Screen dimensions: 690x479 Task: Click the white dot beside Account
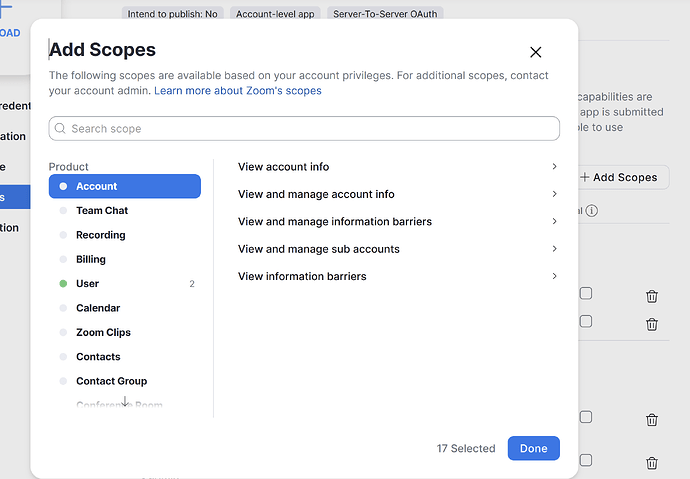point(63,186)
